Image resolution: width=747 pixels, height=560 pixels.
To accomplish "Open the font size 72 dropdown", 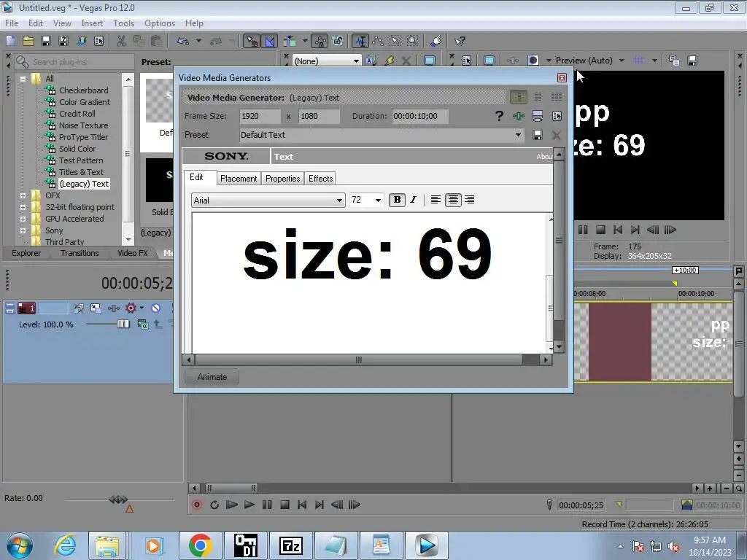I will coord(378,201).
